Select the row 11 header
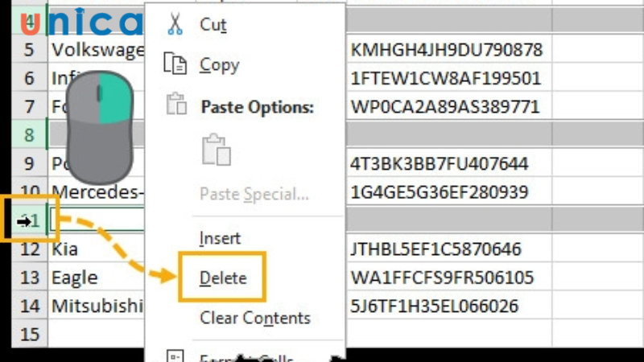The image size is (644, 362). (x=29, y=220)
